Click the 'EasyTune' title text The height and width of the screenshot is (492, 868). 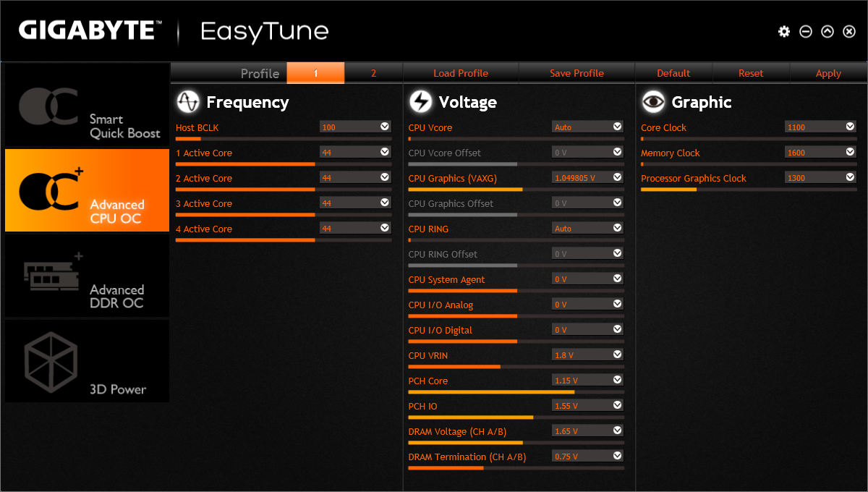pos(264,32)
